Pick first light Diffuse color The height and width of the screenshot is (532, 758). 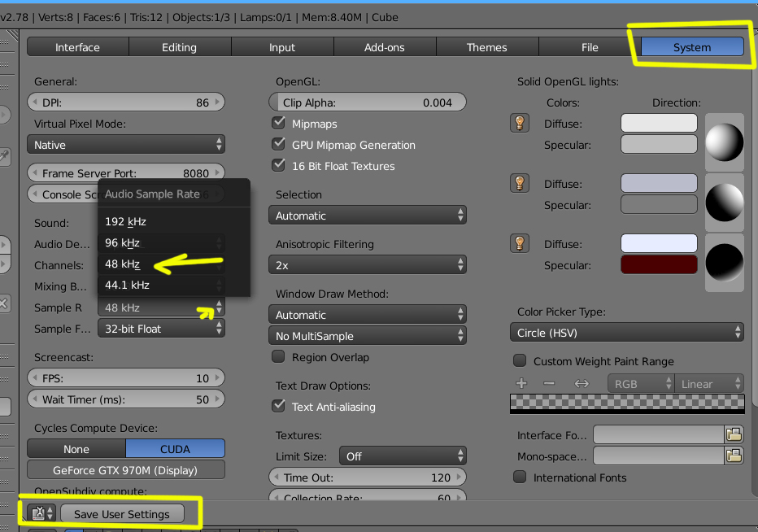coord(659,123)
